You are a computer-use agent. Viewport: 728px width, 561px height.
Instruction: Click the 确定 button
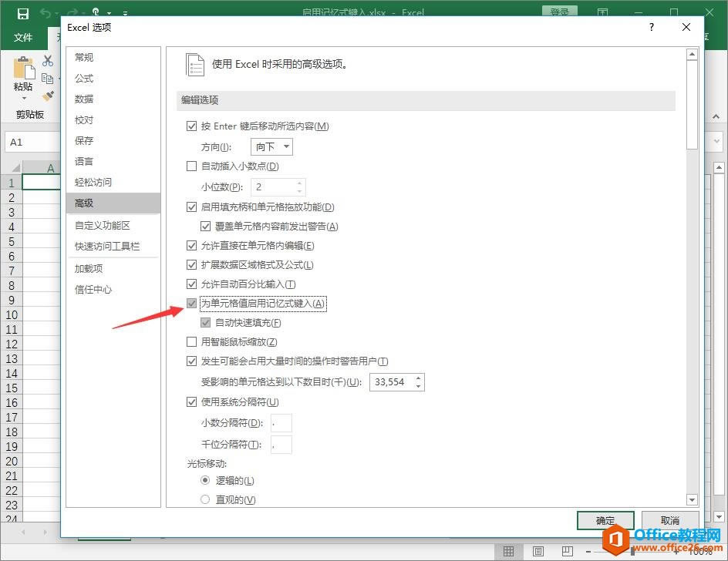click(x=605, y=520)
